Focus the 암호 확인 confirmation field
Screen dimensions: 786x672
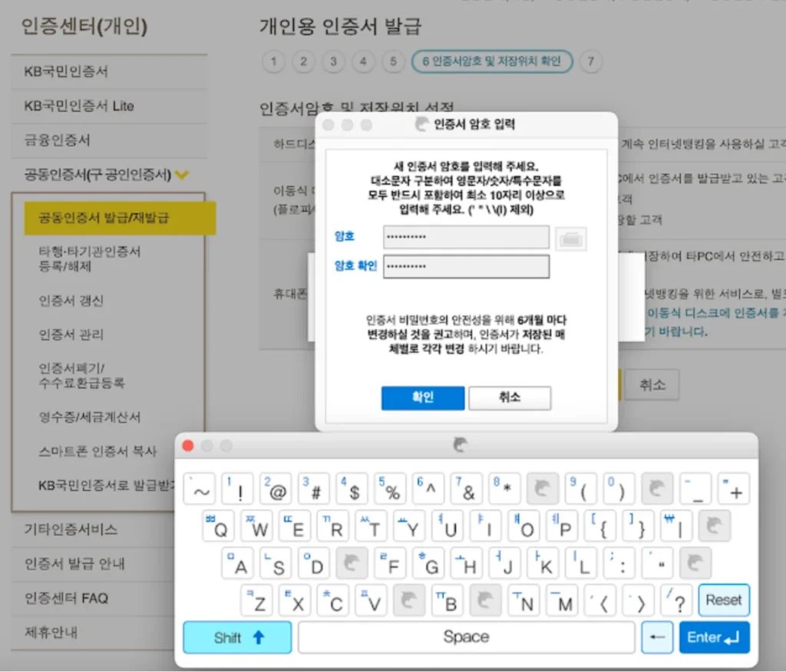pos(466,267)
